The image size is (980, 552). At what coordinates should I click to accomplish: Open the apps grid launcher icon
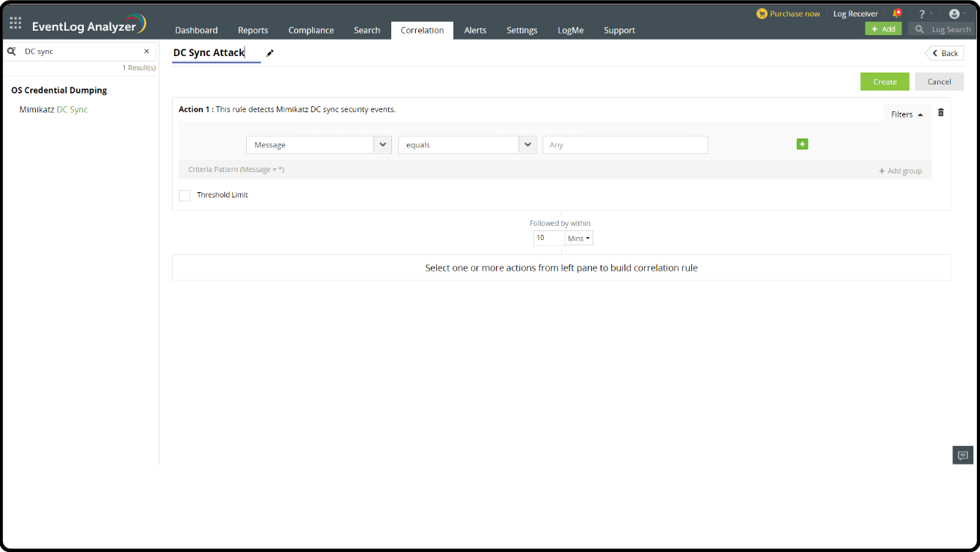click(x=16, y=23)
